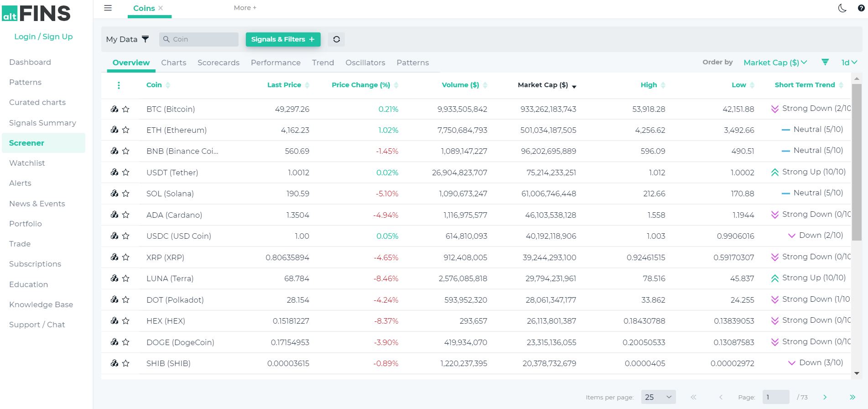This screenshot has height=409, width=868.
Task: Switch to the Patterns tab
Action: [413, 63]
